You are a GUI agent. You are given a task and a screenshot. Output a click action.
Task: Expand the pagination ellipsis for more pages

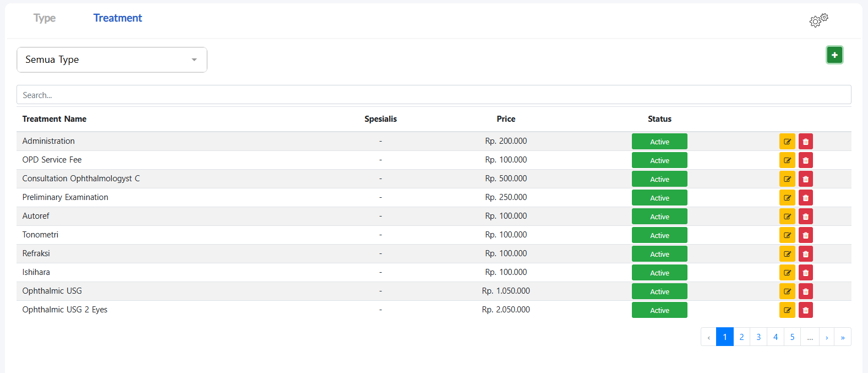pyautogui.click(x=810, y=337)
